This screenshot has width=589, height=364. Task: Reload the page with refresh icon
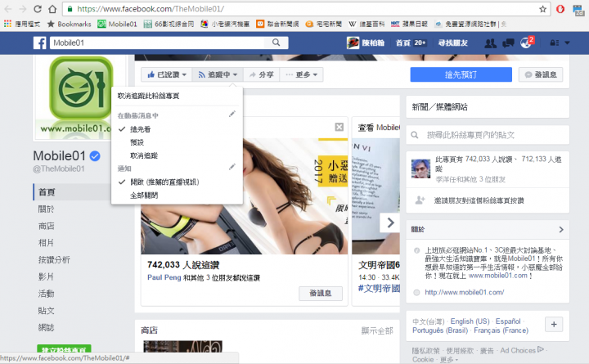point(37,9)
